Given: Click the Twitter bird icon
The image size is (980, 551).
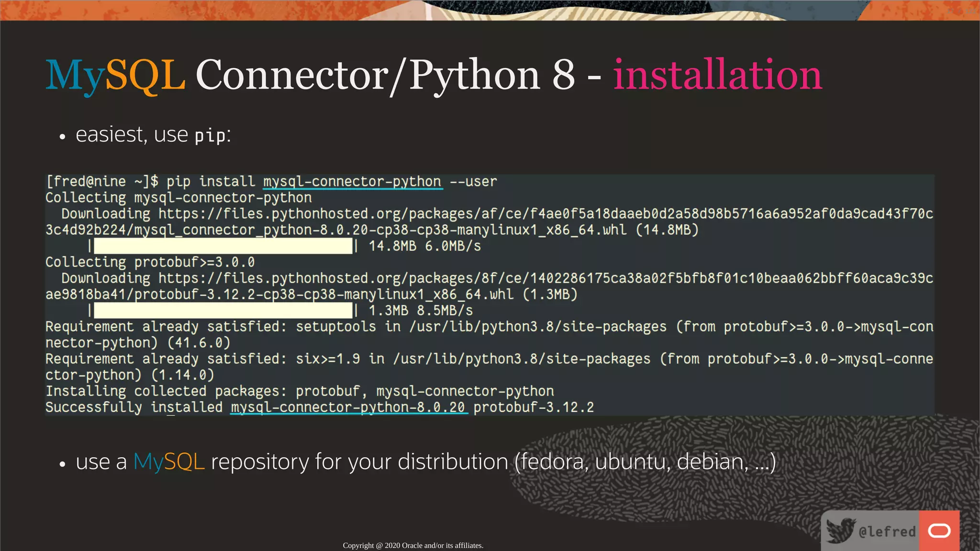Looking at the screenshot, I should click(840, 530).
